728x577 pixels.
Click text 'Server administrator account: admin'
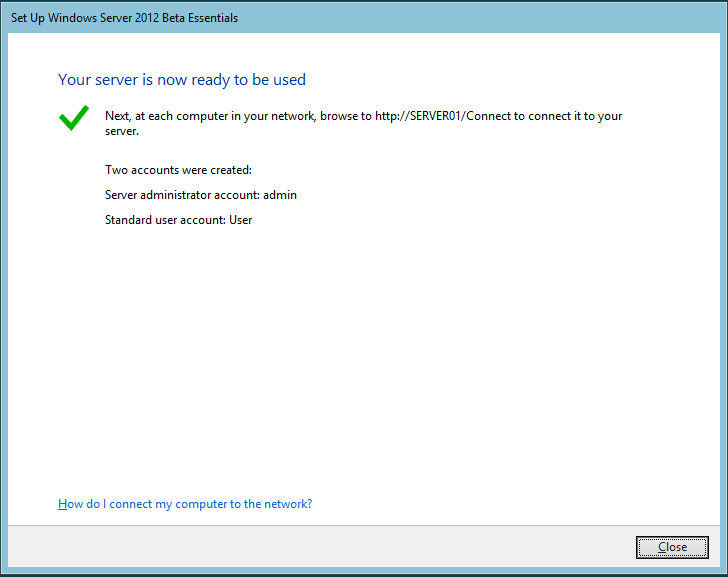point(201,195)
